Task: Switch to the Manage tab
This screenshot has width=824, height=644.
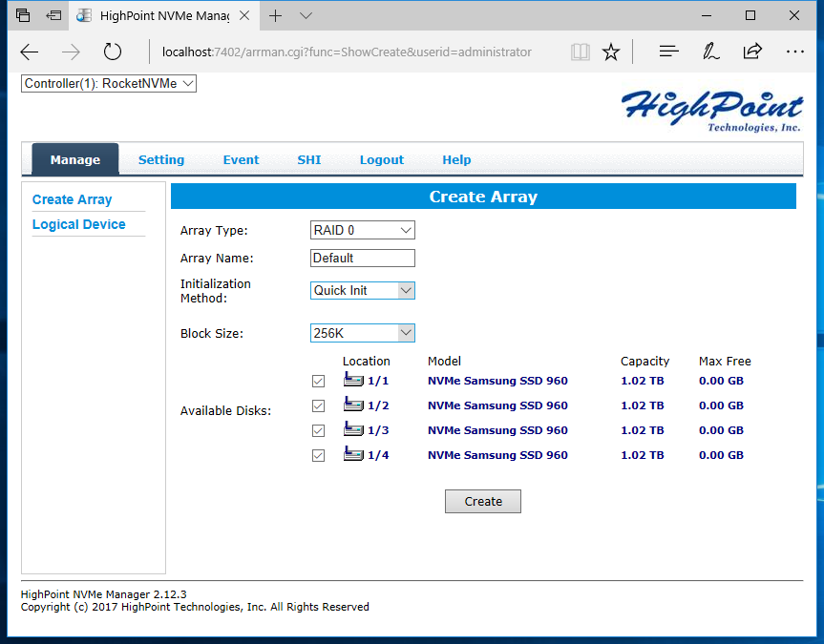Action: [x=75, y=159]
